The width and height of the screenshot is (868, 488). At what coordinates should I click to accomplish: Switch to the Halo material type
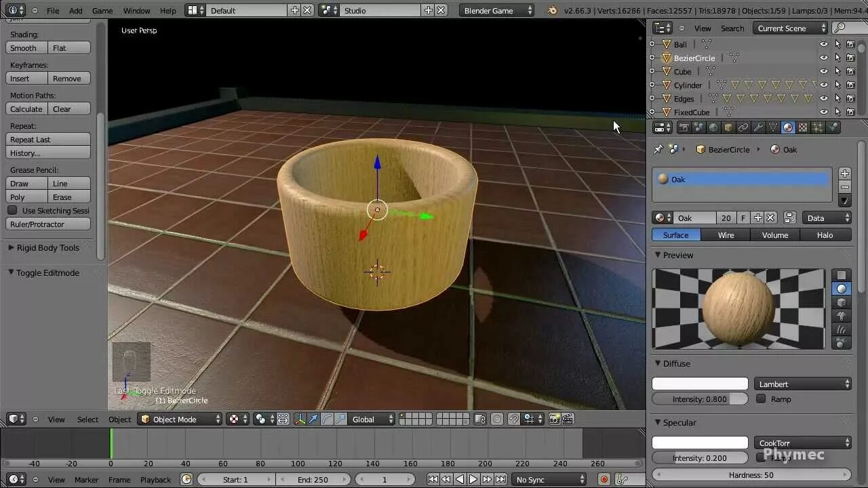825,235
